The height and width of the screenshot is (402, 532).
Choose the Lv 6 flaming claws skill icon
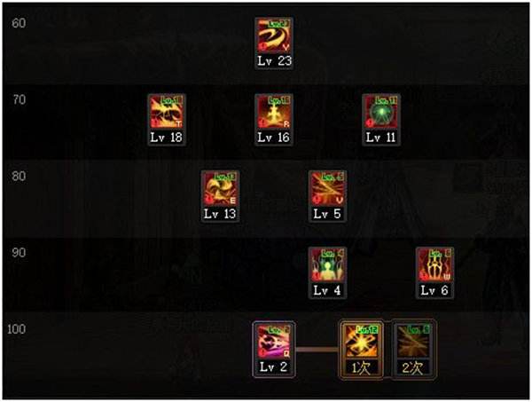point(434,264)
